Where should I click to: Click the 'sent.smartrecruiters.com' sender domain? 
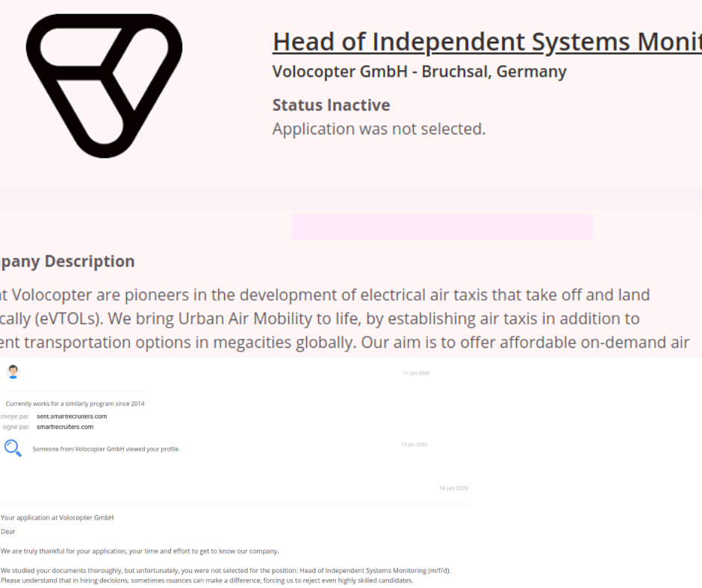coord(72,416)
